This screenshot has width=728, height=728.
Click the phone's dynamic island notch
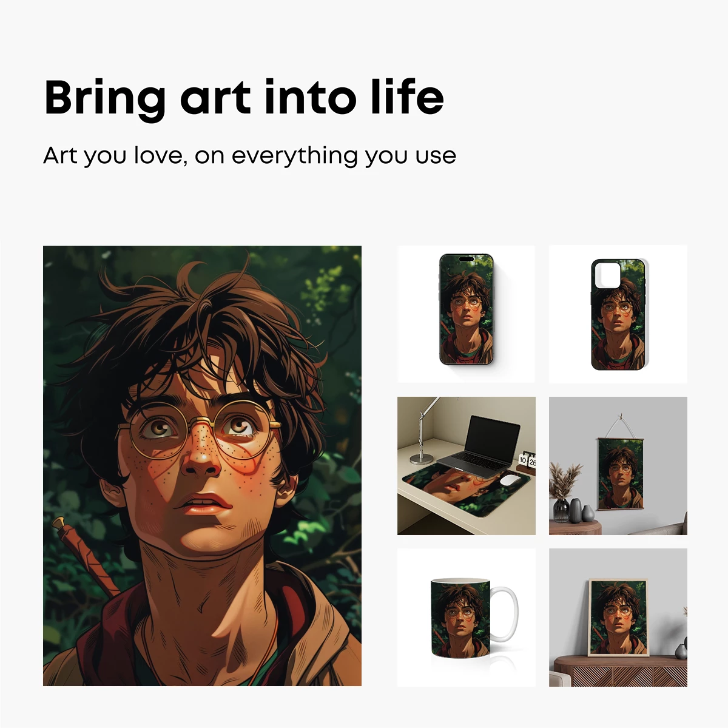tap(466, 258)
